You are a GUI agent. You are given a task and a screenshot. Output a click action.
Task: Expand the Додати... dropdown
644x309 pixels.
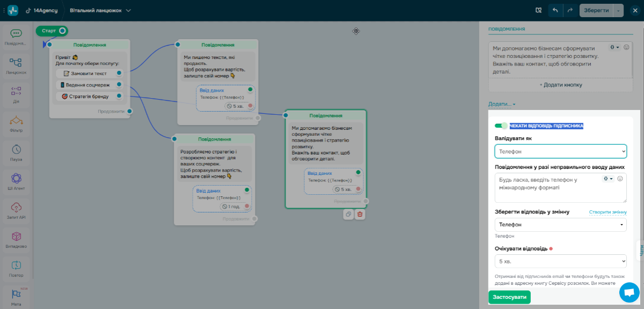(x=502, y=104)
